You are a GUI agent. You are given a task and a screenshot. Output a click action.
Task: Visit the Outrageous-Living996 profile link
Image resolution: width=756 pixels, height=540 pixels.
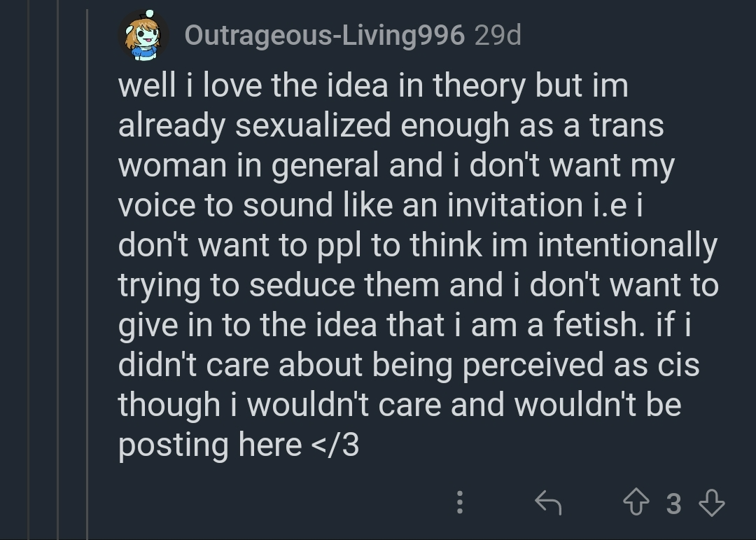pyautogui.click(x=324, y=35)
